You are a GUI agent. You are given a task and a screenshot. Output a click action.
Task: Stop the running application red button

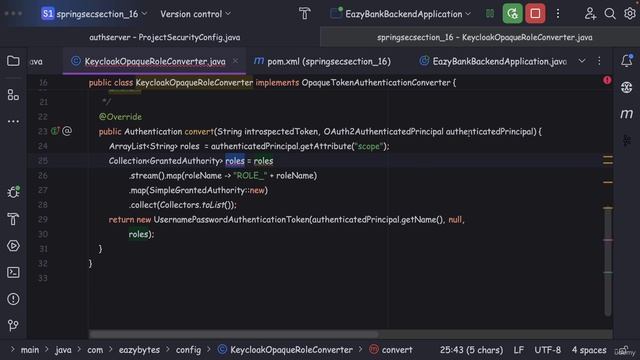click(535, 13)
